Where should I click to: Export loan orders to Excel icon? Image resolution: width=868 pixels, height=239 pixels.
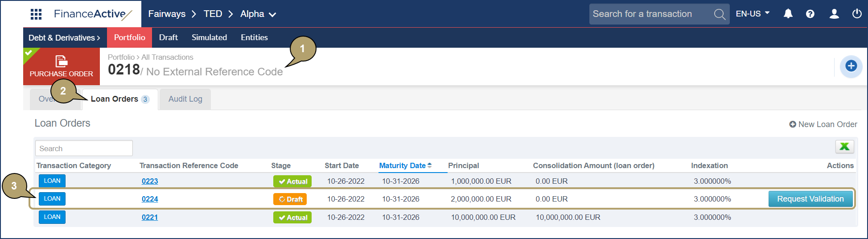[844, 146]
